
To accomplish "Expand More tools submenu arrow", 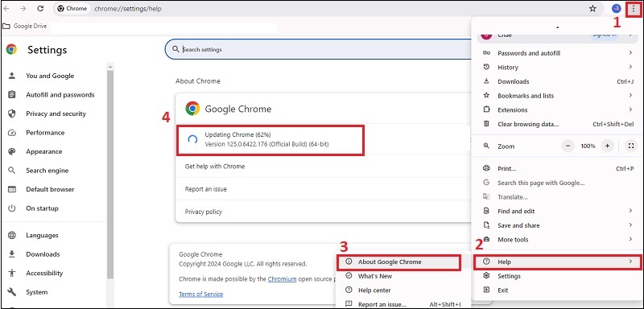I will point(630,239).
